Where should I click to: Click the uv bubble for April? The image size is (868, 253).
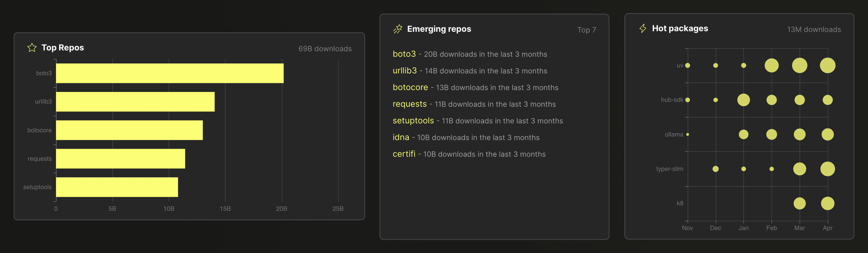(827, 65)
